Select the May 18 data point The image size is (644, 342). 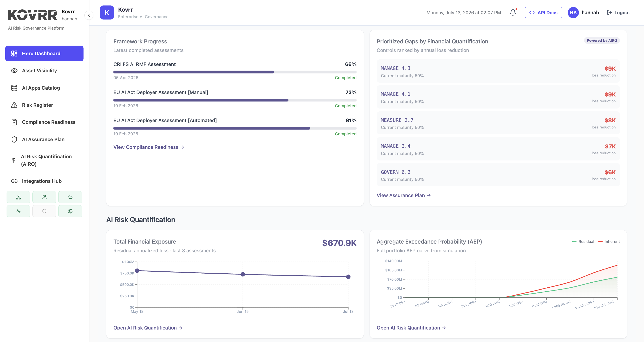coord(137,271)
